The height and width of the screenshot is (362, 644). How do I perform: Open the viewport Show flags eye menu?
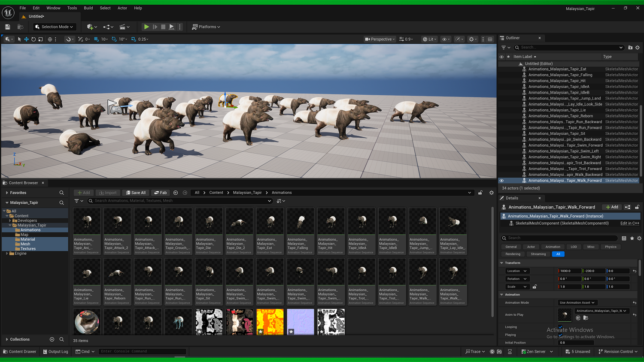446,39
